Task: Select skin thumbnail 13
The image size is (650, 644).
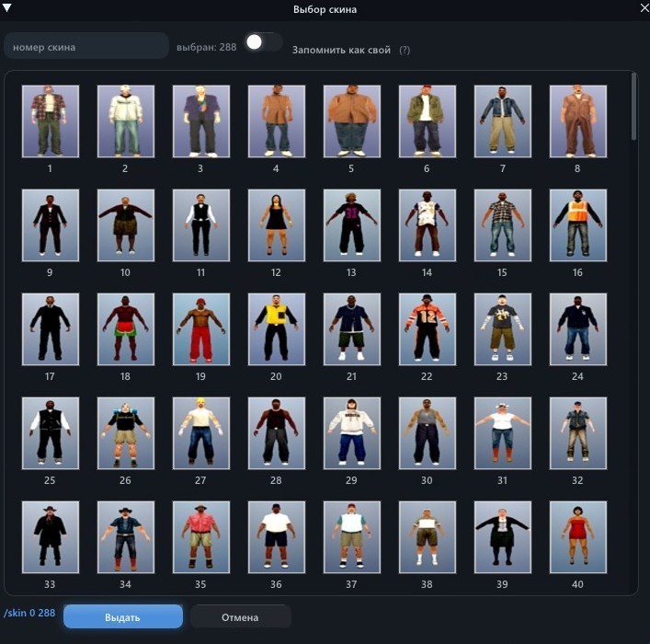Action: 352,225
